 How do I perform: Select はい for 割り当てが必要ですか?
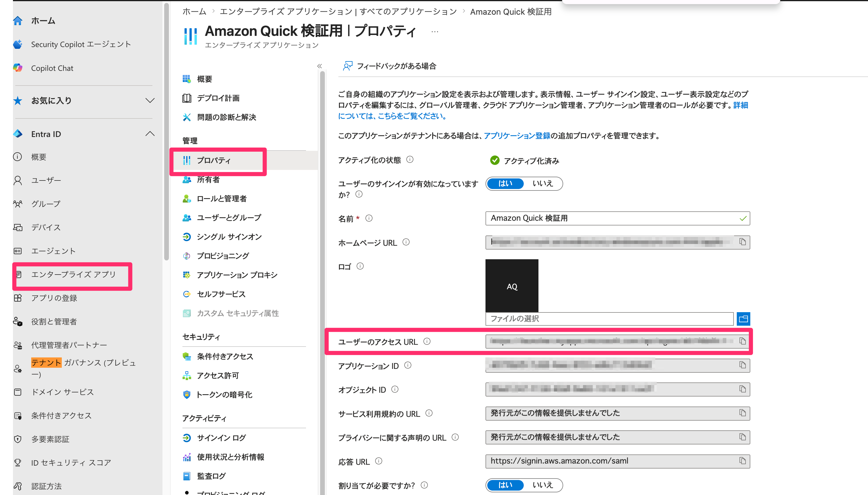coord(505,485)
